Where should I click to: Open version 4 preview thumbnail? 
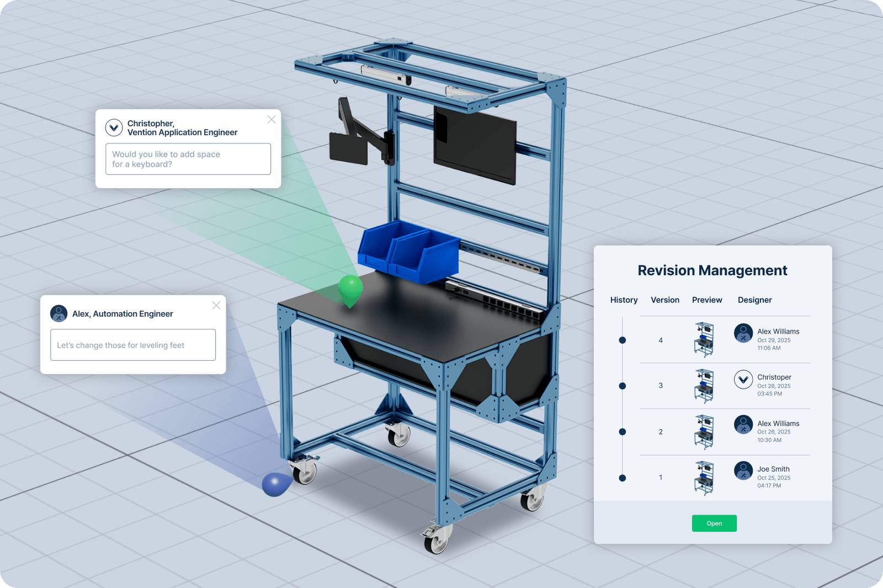704,340
